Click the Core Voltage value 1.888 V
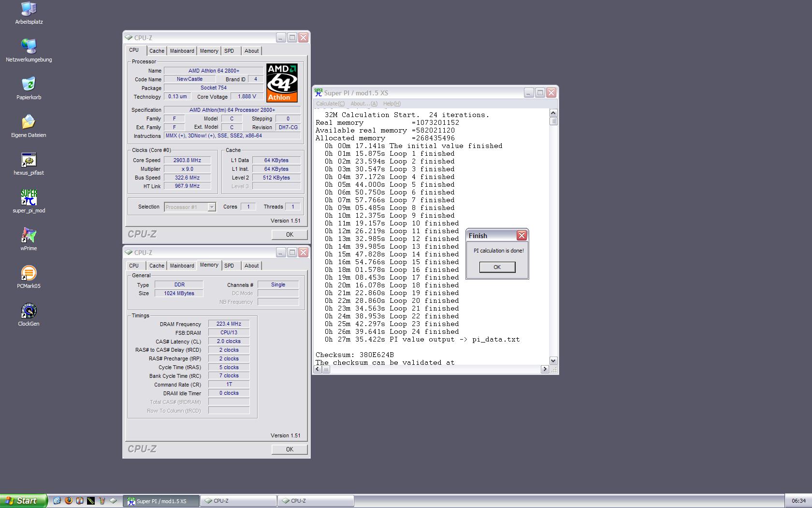812x508 pixels. (x=247, y=96)
